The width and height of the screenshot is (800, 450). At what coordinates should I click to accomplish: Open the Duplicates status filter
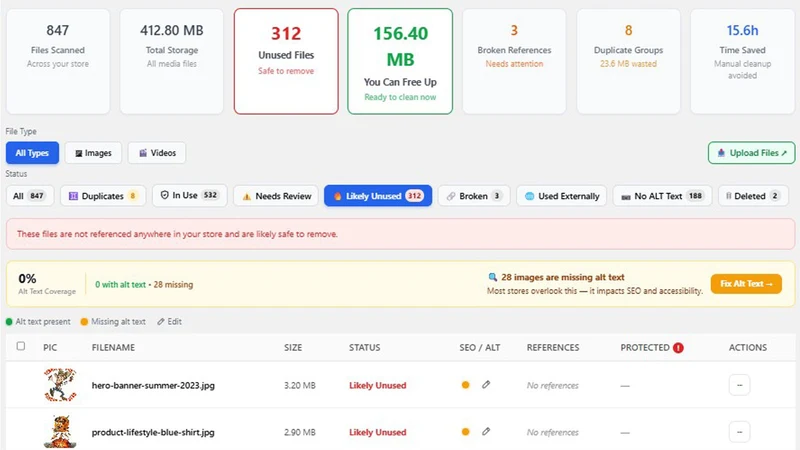click(104, 196)
